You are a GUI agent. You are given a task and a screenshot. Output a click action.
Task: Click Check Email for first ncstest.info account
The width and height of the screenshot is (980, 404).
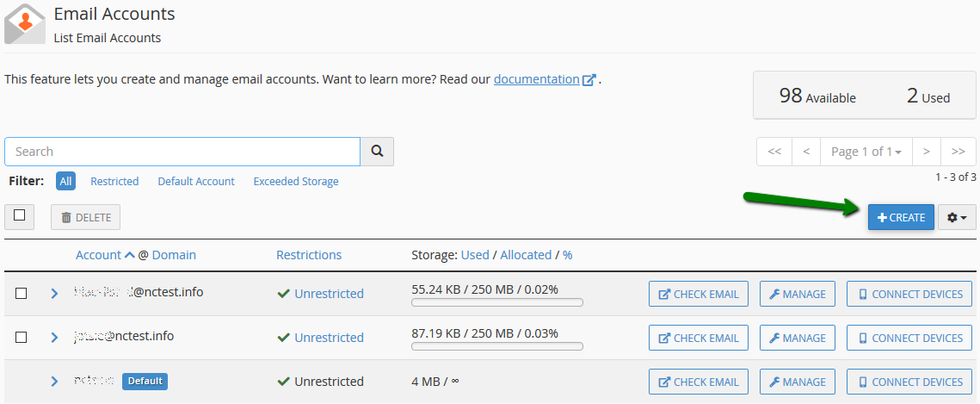point(698,294)
